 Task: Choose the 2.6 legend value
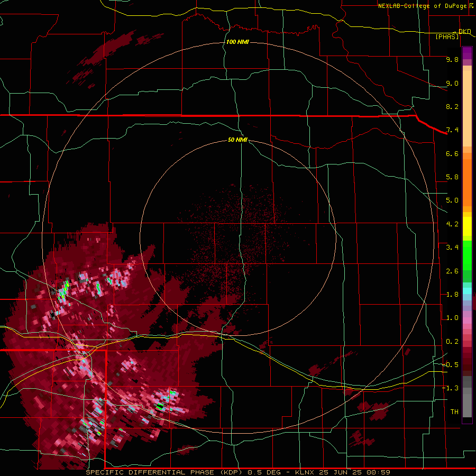[452, 271]
